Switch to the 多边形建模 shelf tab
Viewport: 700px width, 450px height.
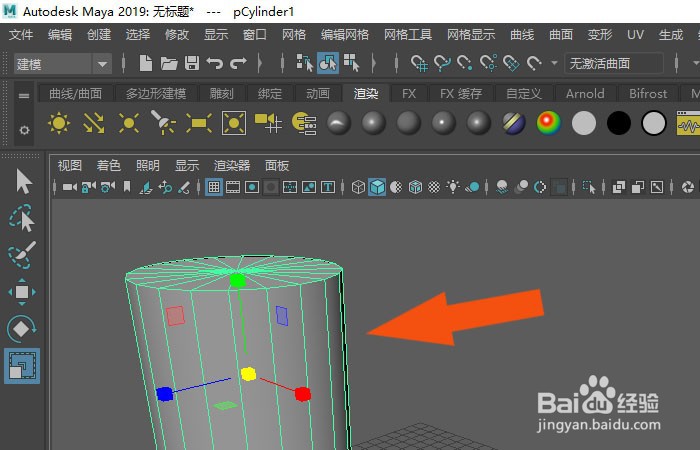pyautogui.click(x=155, y=93)
